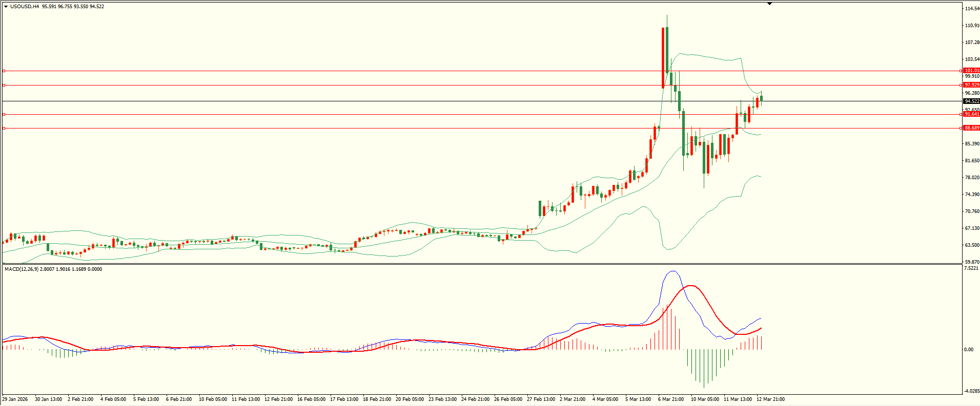Image resolution: width=980 pixels, height=406 pixels.
Task: Select left handle of the 101.01 line
Action: pyautogui.click(x=4, y=71)
